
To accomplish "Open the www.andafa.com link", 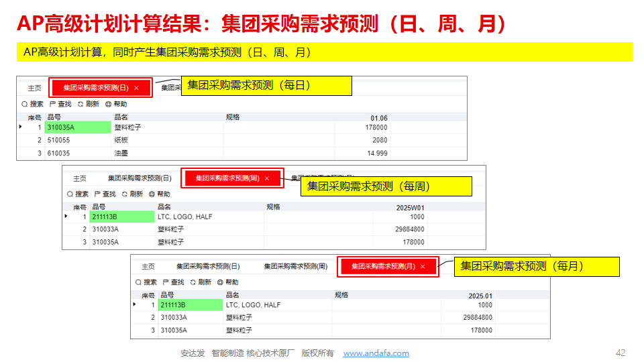I will tap(376, 353).
